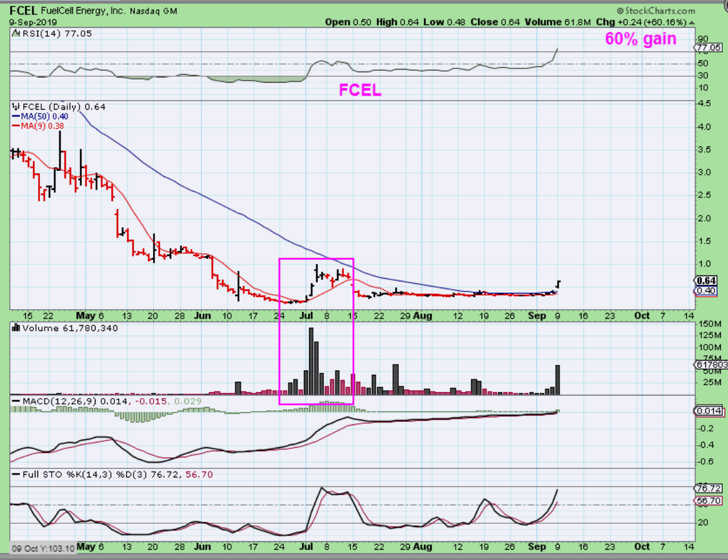728x560 pixels.
Task: Click the last price bar on 9 Sep
Action: click(x=558, y=285)
